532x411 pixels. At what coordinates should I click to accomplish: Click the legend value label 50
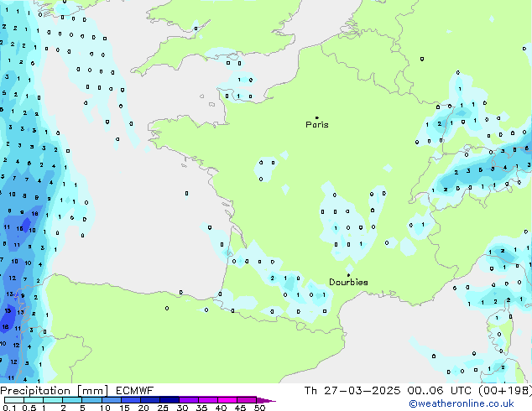point(259,408)
